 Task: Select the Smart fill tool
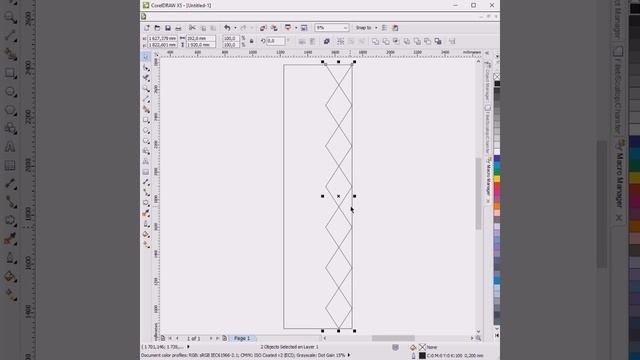click(146, 109)
